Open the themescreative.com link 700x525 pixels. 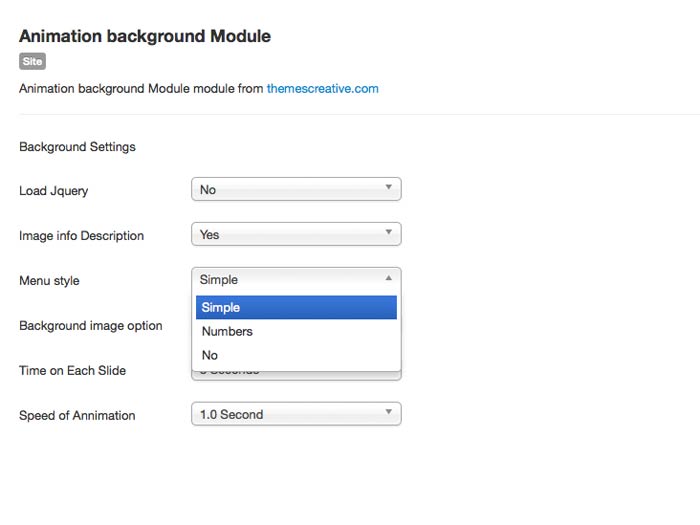click(x=322, y=88)
